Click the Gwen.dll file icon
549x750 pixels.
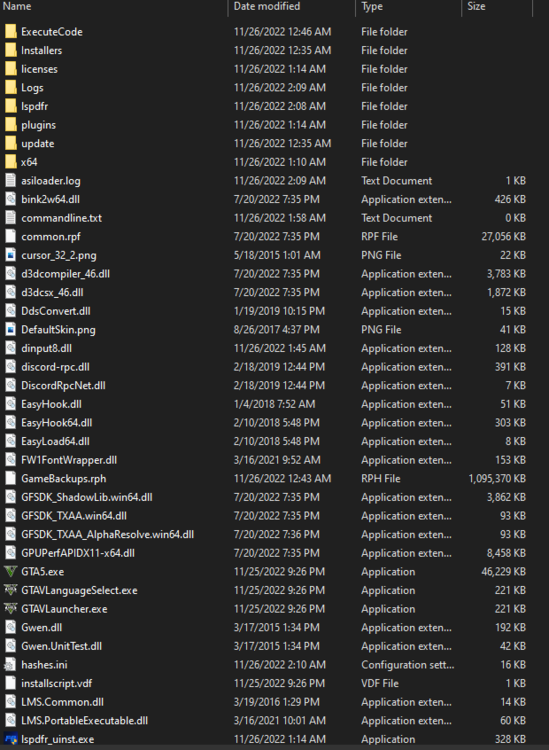click(x=11, y=628)
